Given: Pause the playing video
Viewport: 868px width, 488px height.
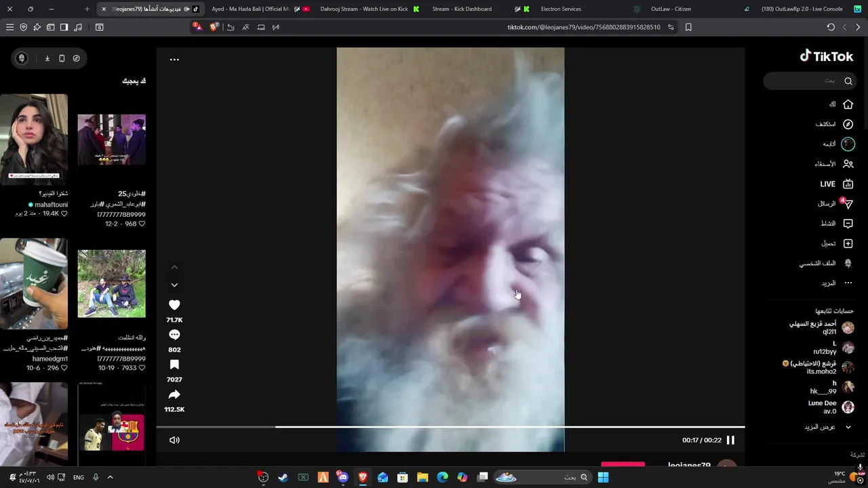Looking at the screenshot, I should [x=730, y=440].
